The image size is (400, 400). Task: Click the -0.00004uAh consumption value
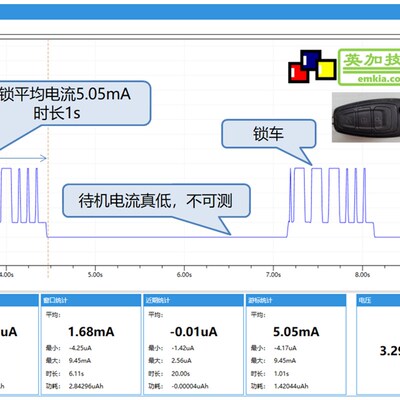[x=190, y=386]
